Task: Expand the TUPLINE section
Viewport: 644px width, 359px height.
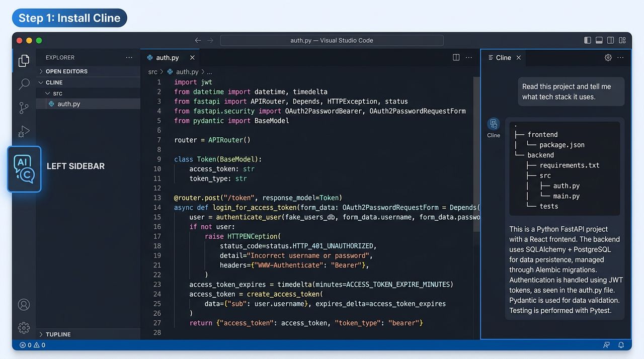Action: pos(88,334)
